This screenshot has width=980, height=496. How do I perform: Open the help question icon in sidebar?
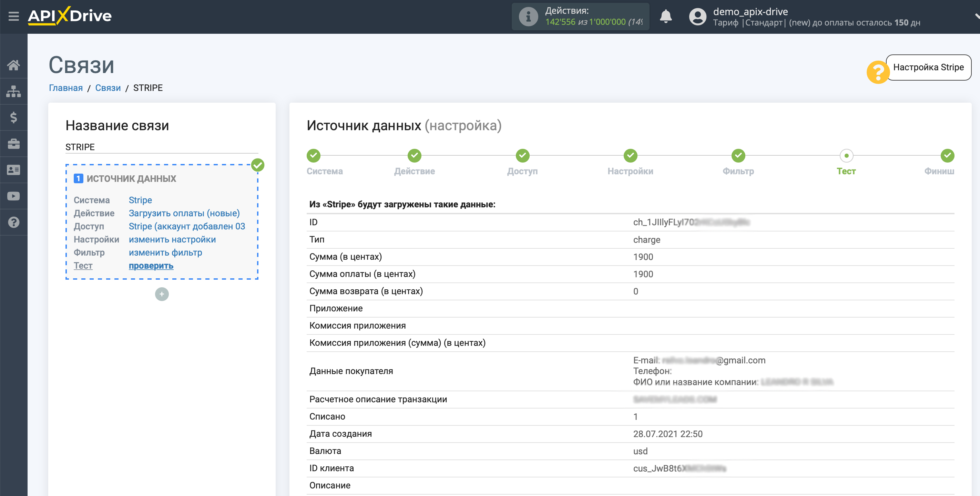14,222
